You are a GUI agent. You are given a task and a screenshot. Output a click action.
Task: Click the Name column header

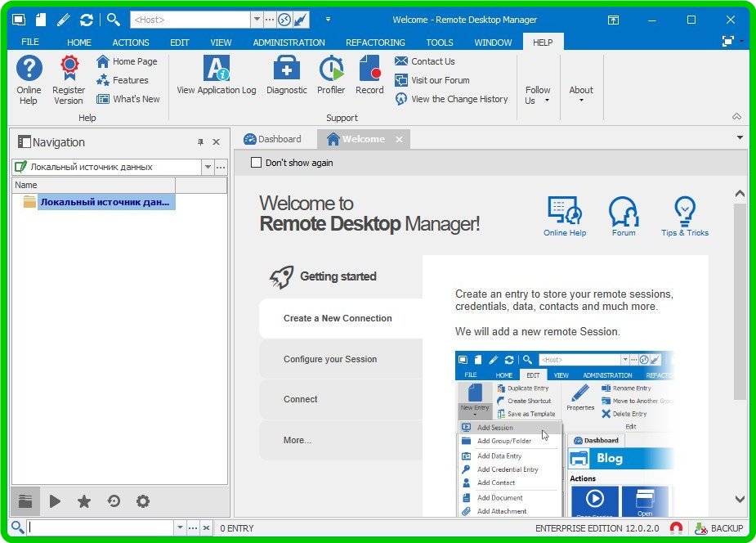[93, 185]
